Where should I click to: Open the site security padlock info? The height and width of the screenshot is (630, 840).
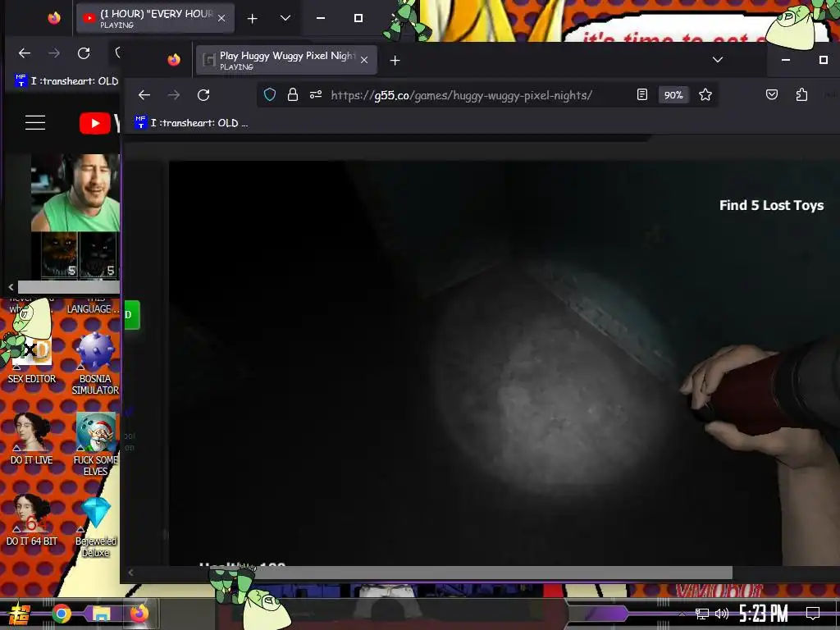pyautogui.click(x=293, y=95)
